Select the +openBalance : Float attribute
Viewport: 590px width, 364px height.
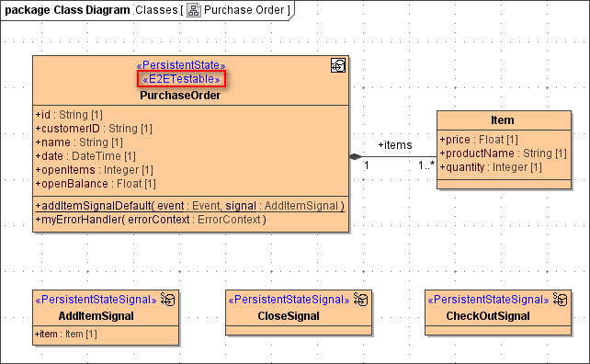[x=96, y=184]
